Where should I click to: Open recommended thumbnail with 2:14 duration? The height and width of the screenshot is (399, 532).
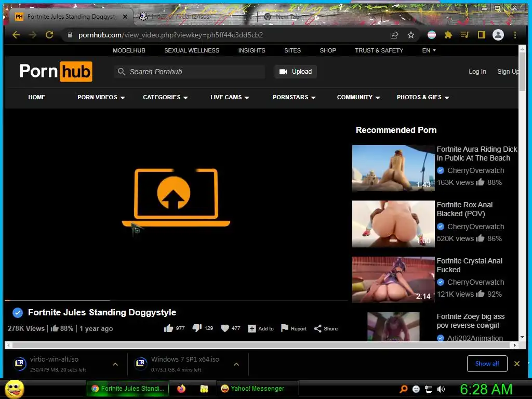click(x=393, y=280)
